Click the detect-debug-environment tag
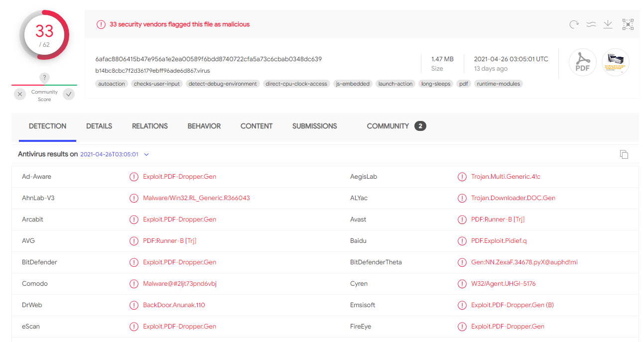 point(223,84)
